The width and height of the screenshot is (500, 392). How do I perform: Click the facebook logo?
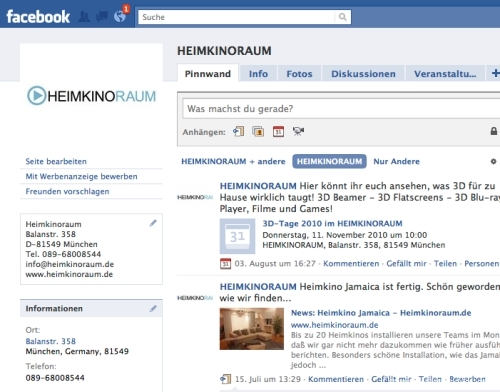38,17
